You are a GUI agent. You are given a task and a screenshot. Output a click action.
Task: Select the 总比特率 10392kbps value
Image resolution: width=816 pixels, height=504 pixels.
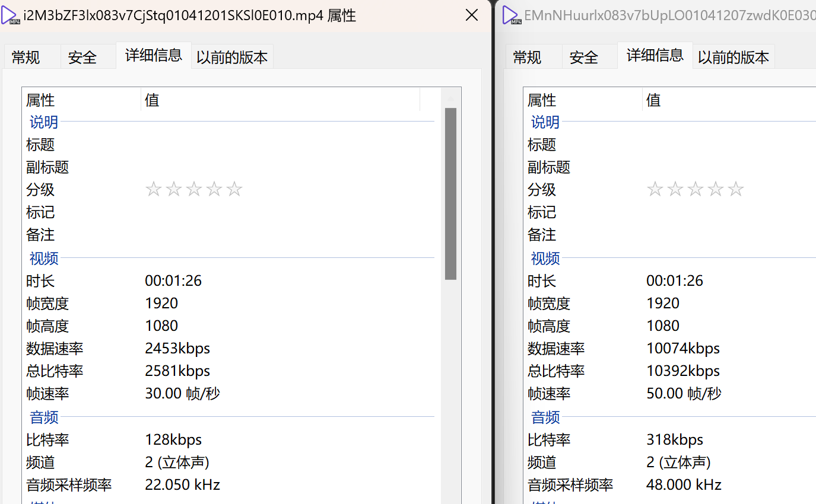coord(683,371)
